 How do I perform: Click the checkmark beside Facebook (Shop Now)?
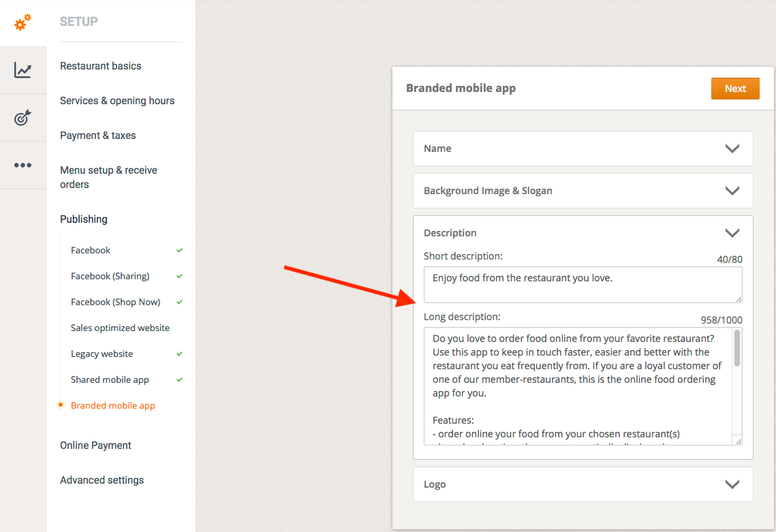click(x=180, y=302)
